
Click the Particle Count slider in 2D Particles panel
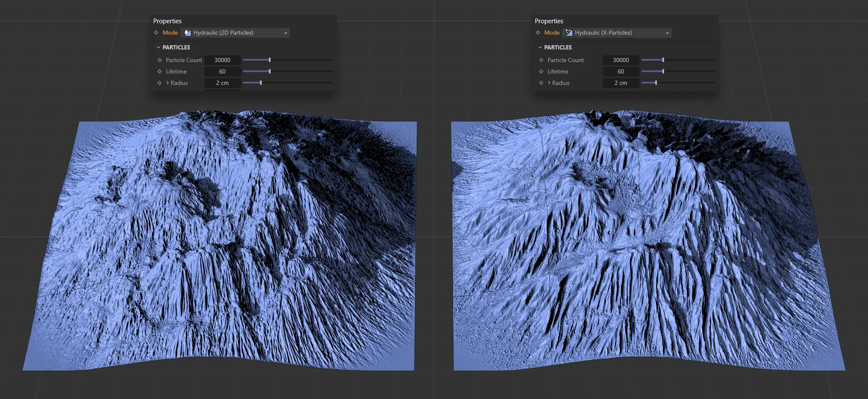tap(270, 60)
